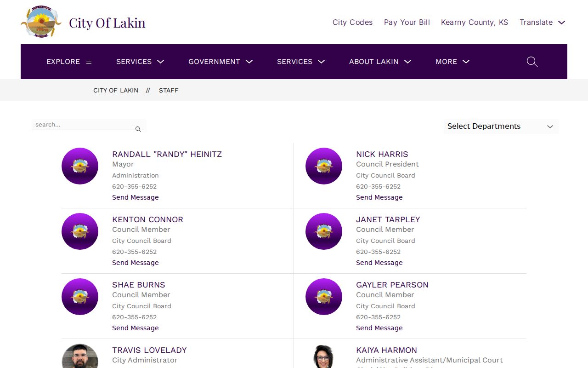Visit the Kearny County, KS link
The height and width of the screenshot is (368, 588).
coord(475,22)
